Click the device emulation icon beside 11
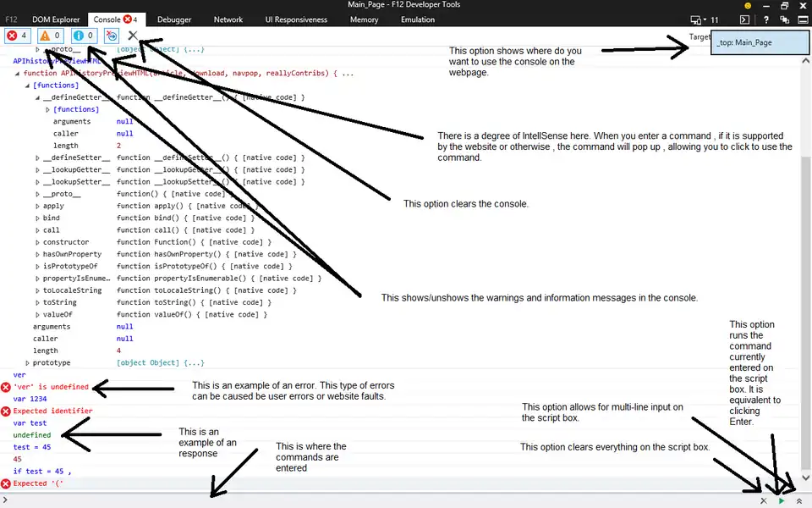Screen dimensions: 812x508 pos(695,19)
